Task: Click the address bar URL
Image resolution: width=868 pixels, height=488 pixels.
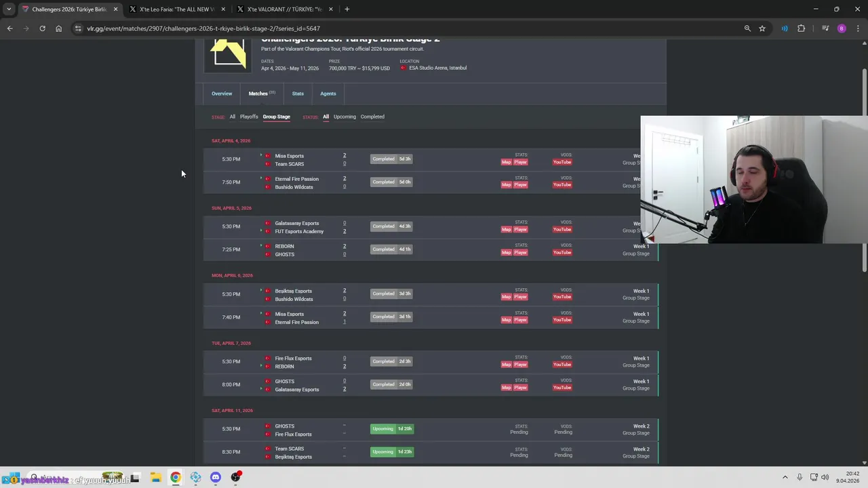Action: tap(203, 28)
